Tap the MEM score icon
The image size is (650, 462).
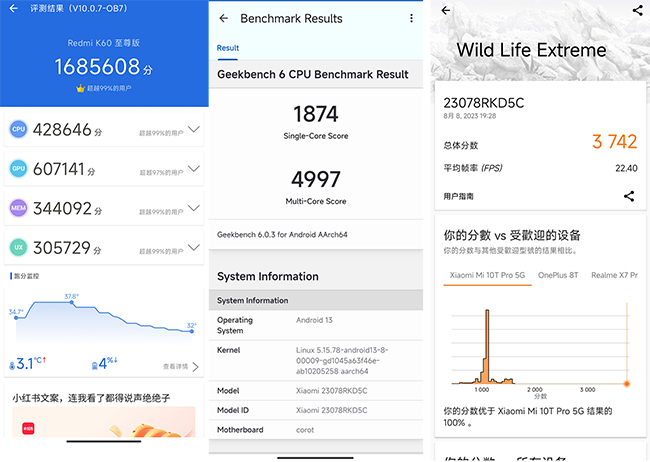click(19, 208)
